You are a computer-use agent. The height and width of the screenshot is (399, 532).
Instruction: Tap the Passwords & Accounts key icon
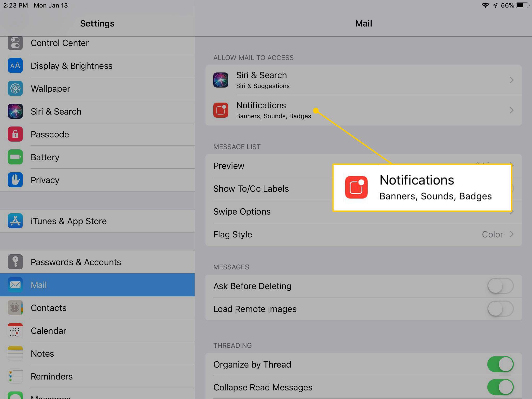[15, 262]
